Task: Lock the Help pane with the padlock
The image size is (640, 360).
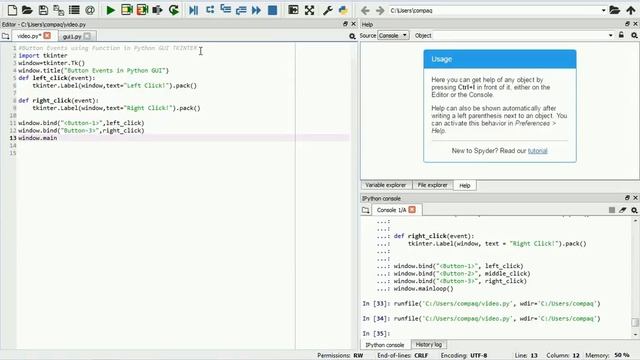Action: [x=621, y=35]
